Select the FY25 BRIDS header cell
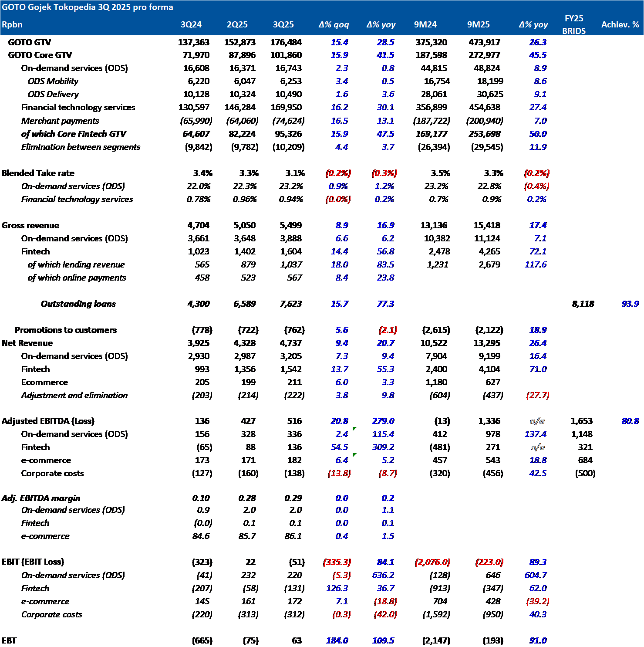This screenshot has width=644, height=647. 574,24
